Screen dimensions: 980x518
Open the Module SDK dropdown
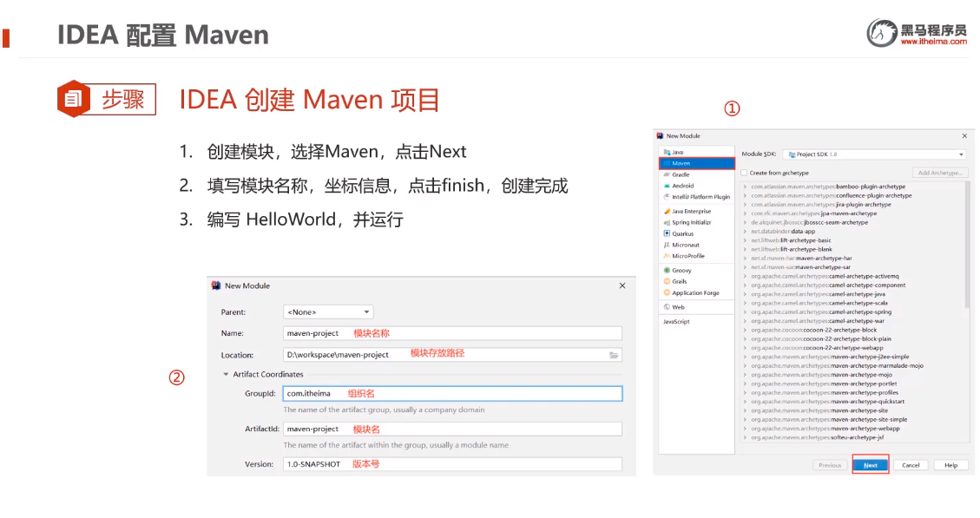point(876,154)
